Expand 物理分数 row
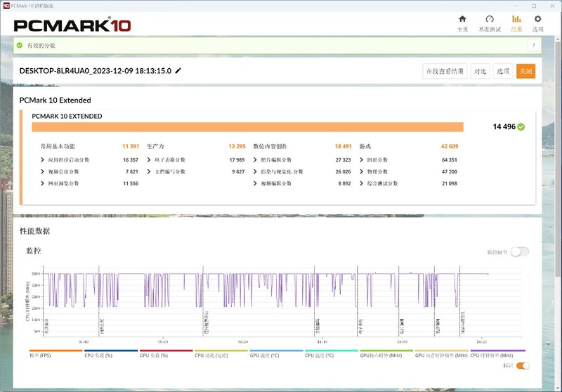Image resolution: width=562 pixels, height=392 pixels. 361,171
